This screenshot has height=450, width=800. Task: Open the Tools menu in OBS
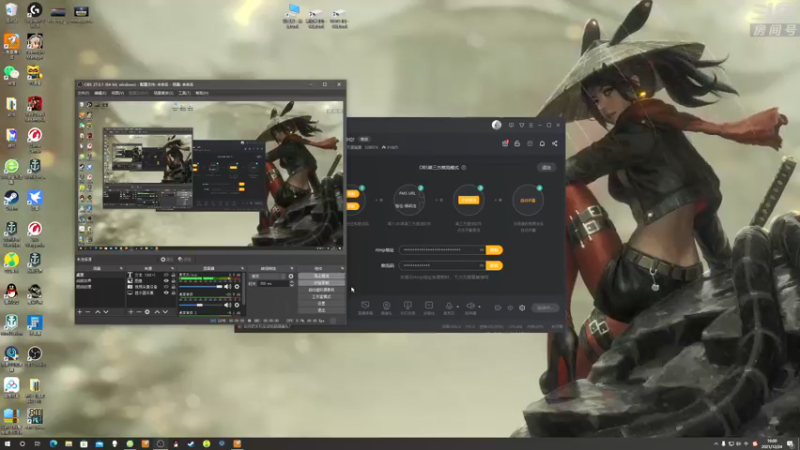point(184,93)
